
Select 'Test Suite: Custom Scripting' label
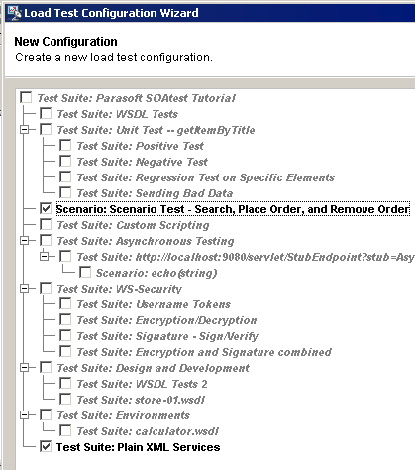click(133, 225)
